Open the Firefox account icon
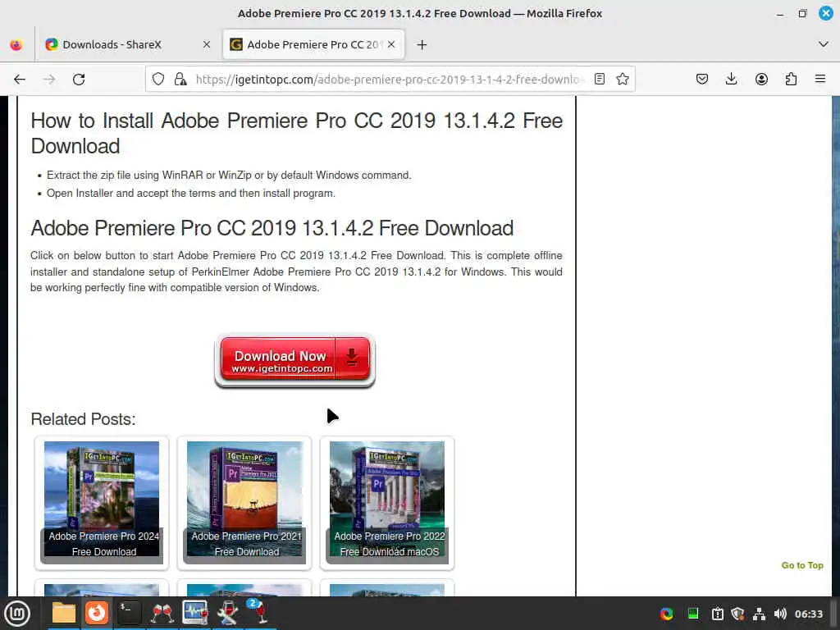 click(761, 80)
